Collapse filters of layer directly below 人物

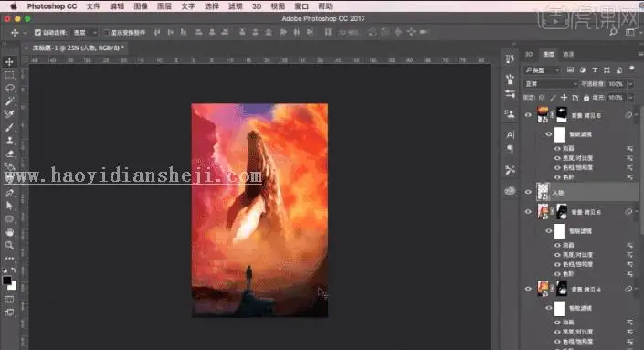pos(636,211)
